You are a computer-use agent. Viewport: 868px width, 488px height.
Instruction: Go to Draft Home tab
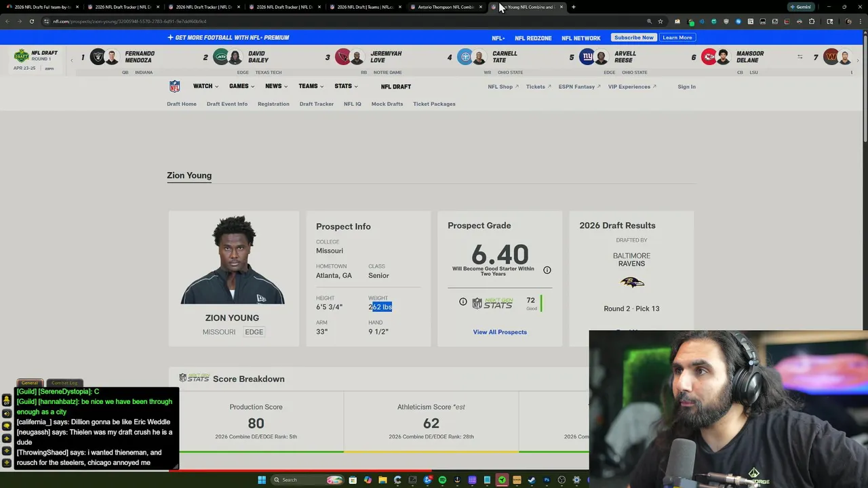click(x=182, y=104)
